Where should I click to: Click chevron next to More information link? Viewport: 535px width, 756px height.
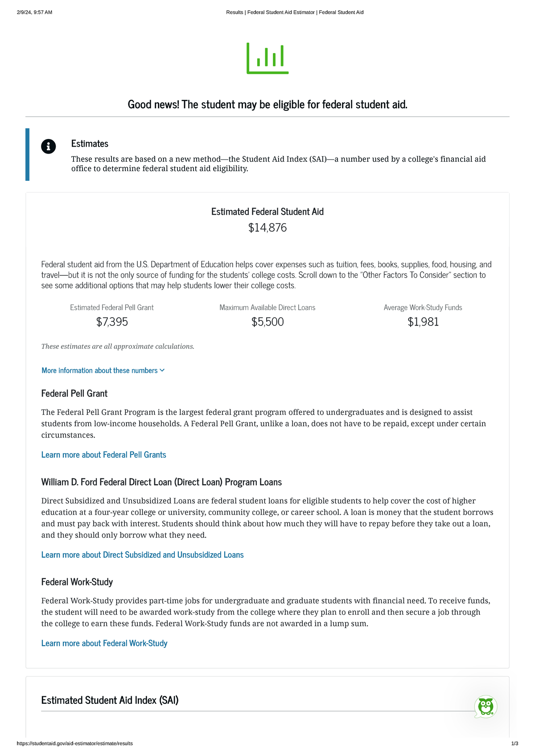[x=162, y=371]
